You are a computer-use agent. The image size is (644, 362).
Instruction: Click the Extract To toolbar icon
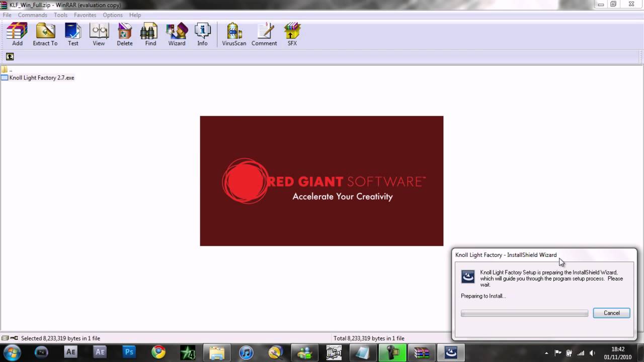pyautogui.click(x=45, y=34)
